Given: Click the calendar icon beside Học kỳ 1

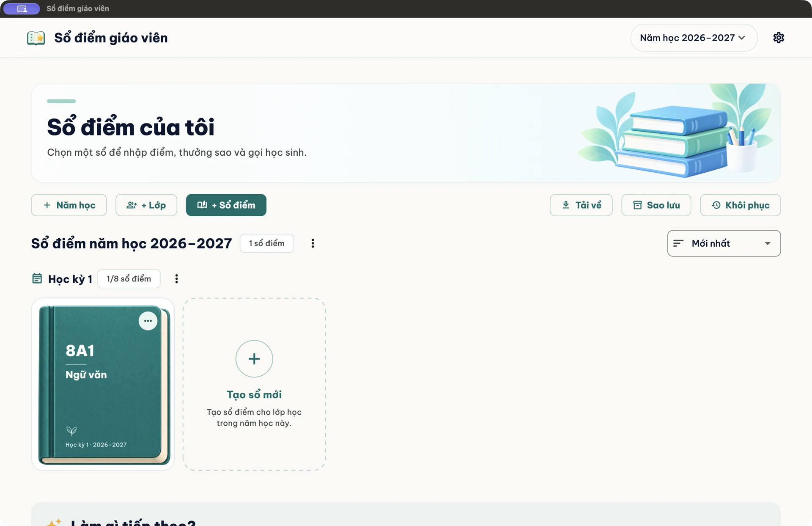Looking at the screenshot, I should [x=37, y=278].
